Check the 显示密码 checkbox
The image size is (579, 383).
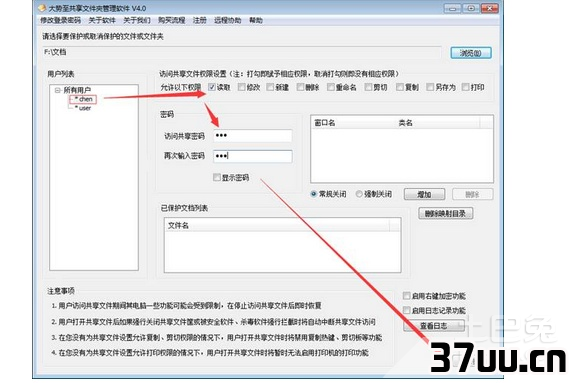pyautogui.click(x=217, y=178)
